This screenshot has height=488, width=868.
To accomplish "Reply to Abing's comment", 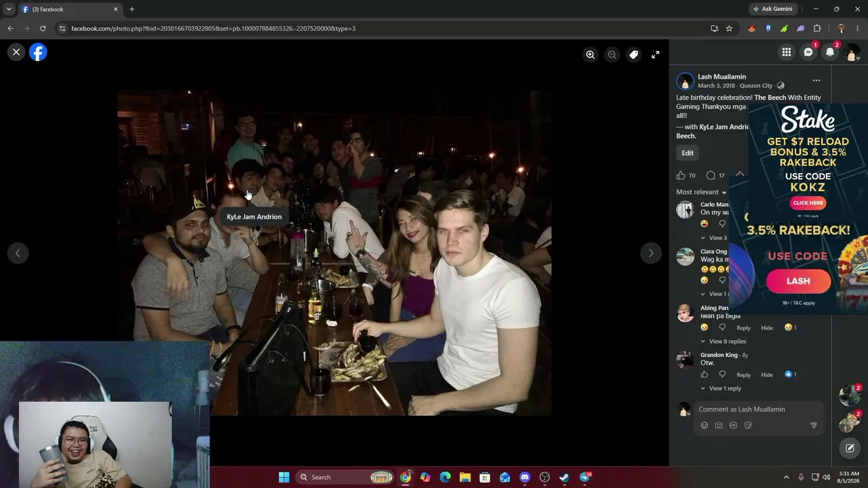I will 743,328.
